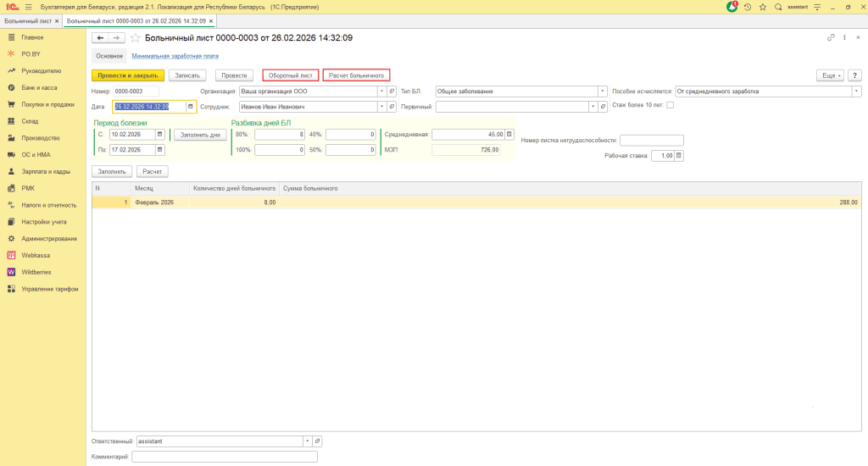
Task: Click the Номер листка нетрудоспособности field
Action: tap(651, 141)
